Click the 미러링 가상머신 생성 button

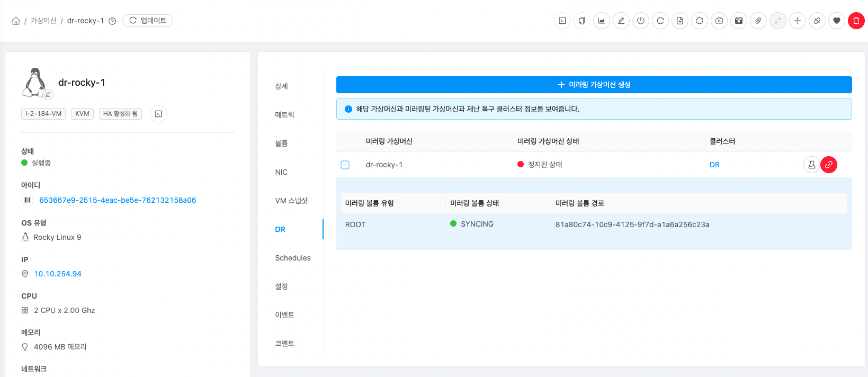tap(594, 85)
